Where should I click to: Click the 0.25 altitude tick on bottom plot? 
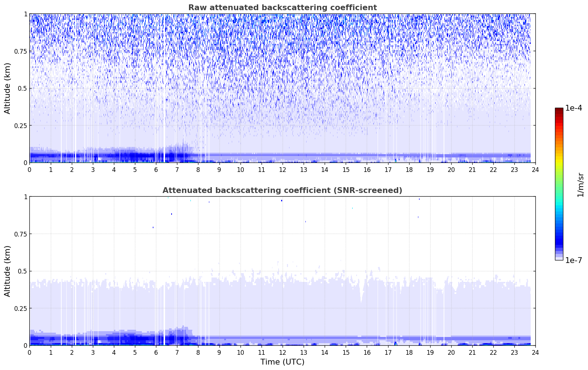tap(21, 308)
